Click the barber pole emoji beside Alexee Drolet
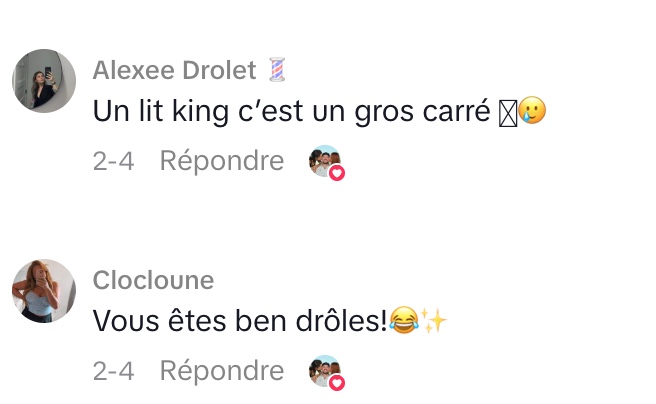 (276, 70)
